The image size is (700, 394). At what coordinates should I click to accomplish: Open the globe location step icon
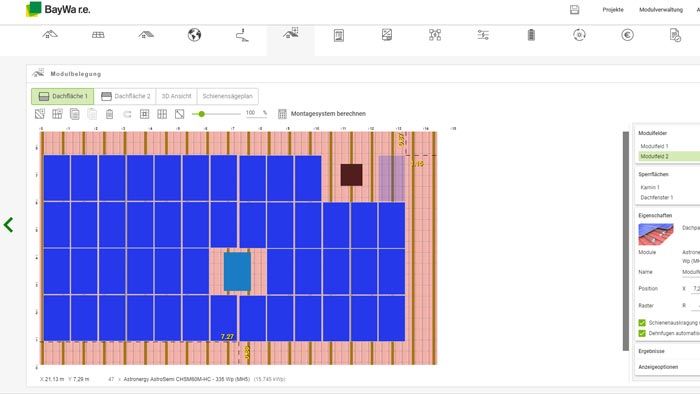point(194,35)
